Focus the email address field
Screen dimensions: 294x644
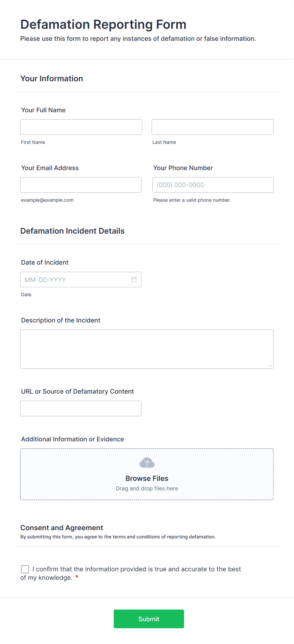coord(81,185)
